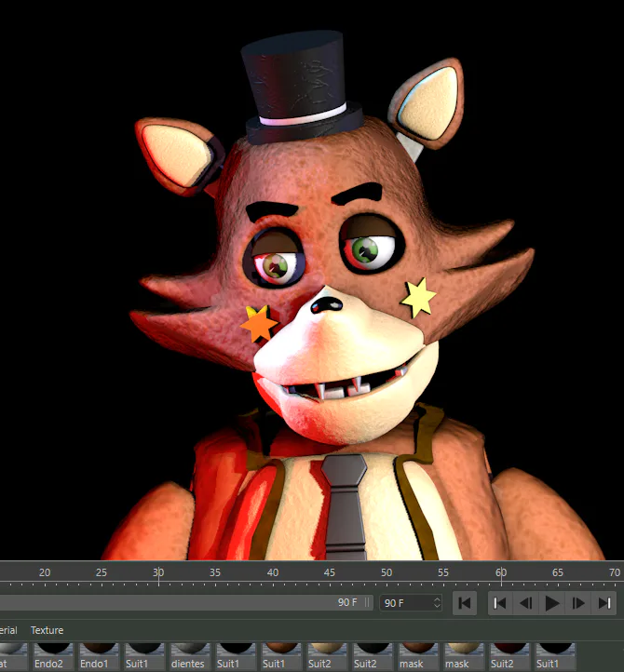Click frame 45 on the timeline ruler

330,572
